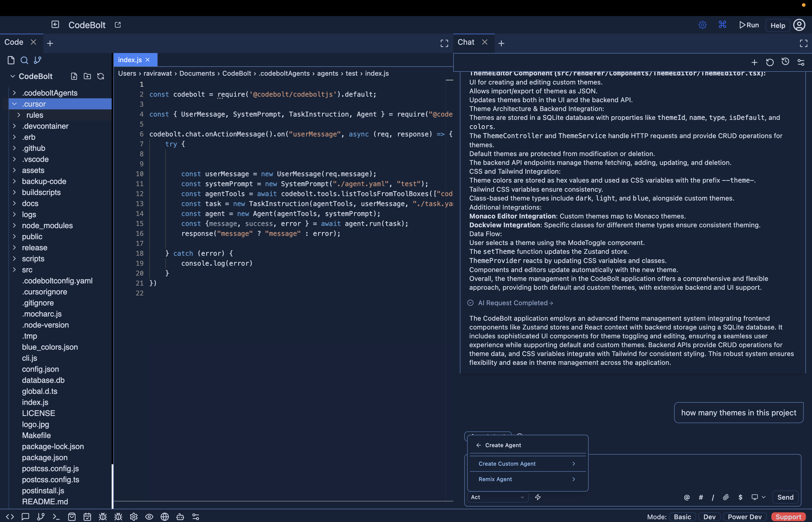Switch mode to Dev

(709, 516)
